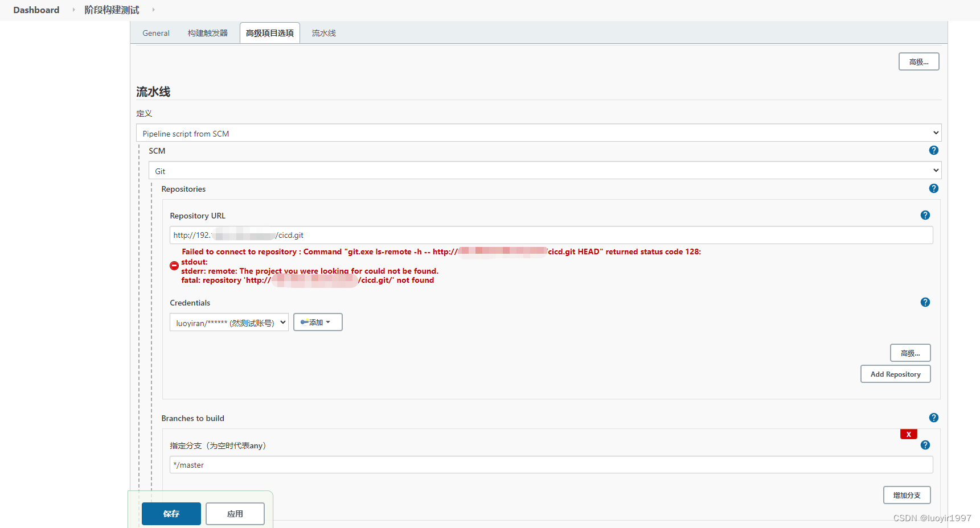
Task: Open help for the SCM section
Action: coord(934,150)
